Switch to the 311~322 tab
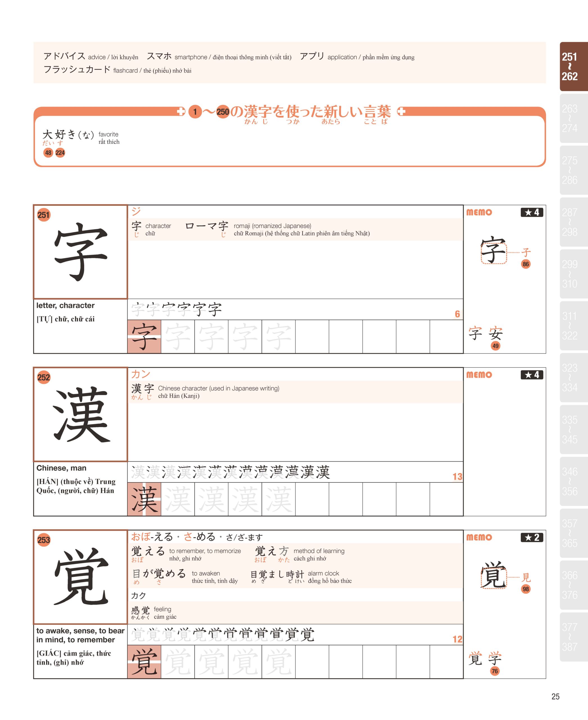The image size is (588, 720). (574, 326)
